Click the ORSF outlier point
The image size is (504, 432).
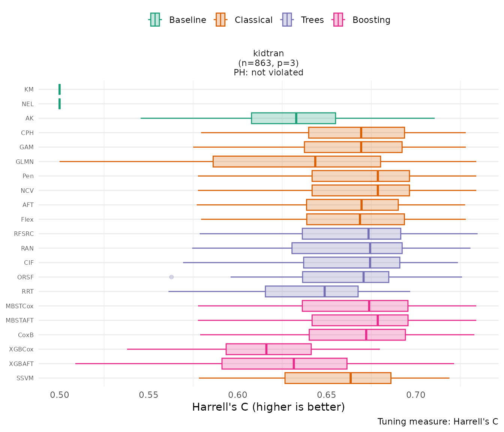(171, 277)
